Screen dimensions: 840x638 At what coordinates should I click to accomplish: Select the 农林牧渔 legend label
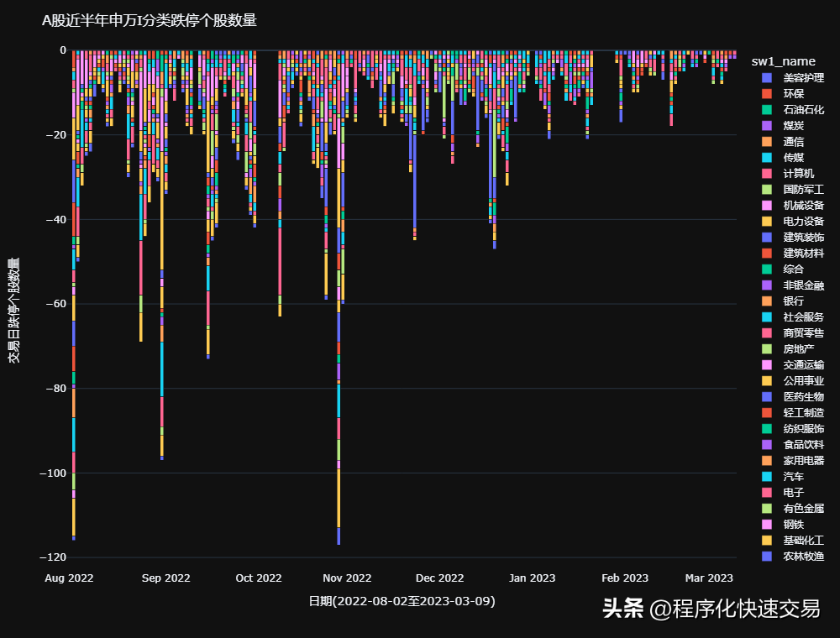(804, 557)
